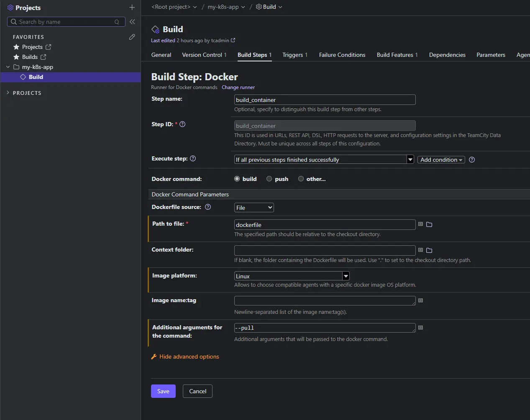
Task: Click the pencil icon to edit favorites
Action: (x=132, y=37)
